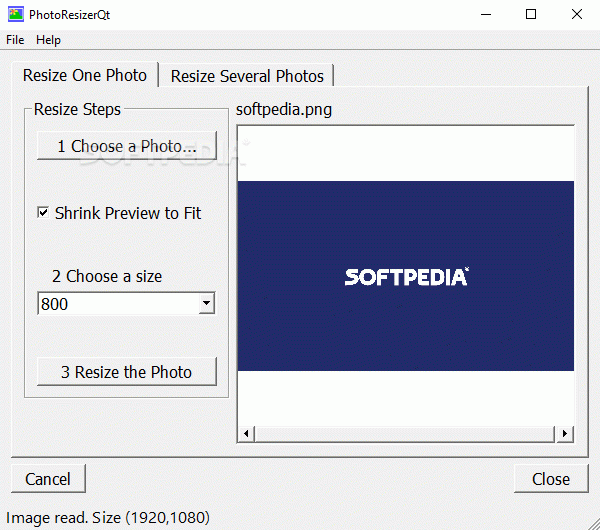Click the softpedia.png file name label
This screenshot has height=530, width=600.
[284, 110]
